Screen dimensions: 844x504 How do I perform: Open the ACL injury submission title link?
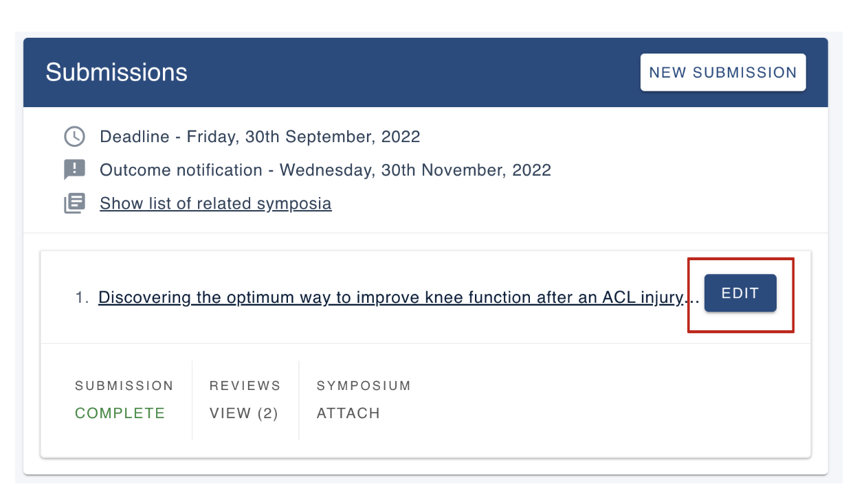392,298
